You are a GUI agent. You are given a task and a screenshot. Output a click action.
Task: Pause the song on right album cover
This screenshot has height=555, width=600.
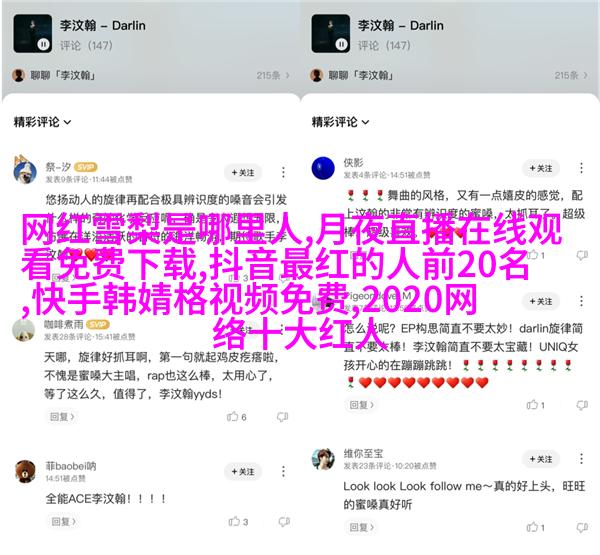(341, 44)
